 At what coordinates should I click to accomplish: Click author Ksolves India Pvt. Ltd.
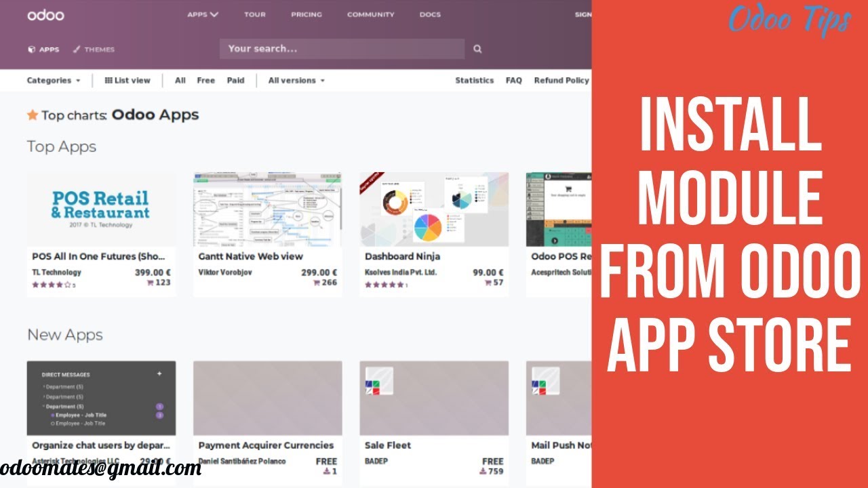[401, 272]
